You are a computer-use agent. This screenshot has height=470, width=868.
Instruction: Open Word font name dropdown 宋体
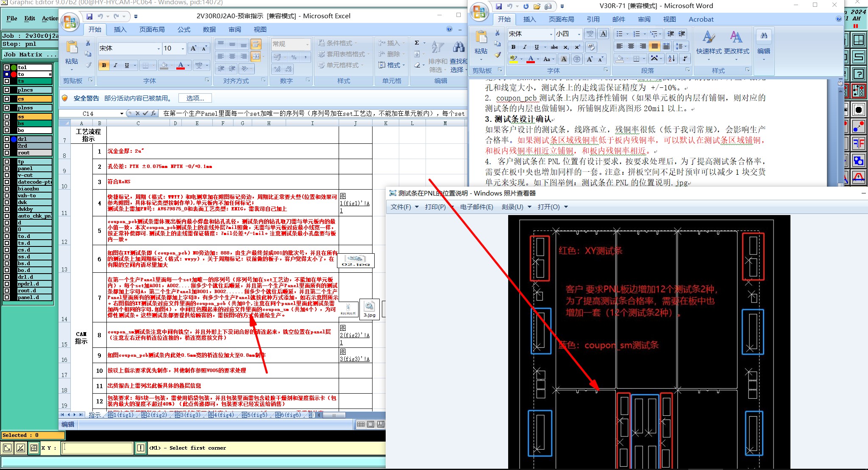tap(551, 34)
